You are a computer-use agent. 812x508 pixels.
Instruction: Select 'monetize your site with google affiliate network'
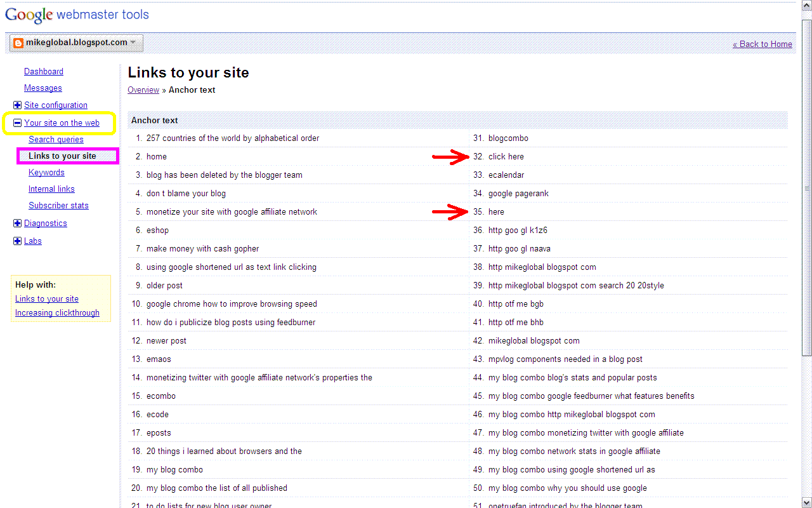tap(232, 212)
